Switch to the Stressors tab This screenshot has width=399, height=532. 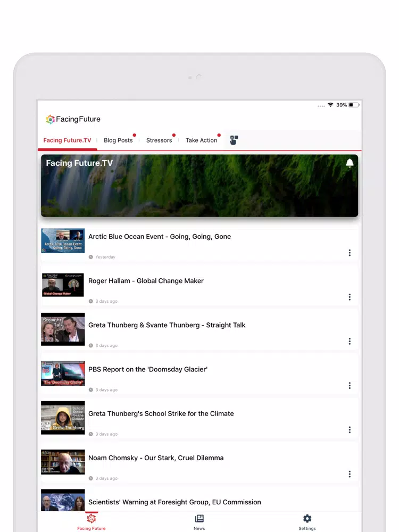(x=159, y=140)
